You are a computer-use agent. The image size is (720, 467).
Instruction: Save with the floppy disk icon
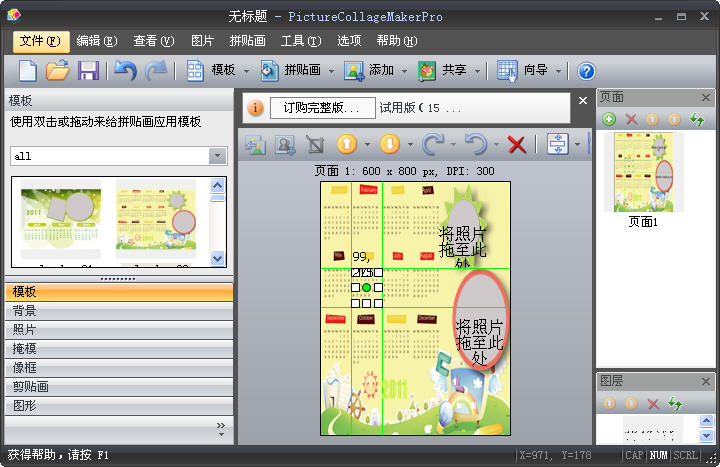click(x=88, y=71)
